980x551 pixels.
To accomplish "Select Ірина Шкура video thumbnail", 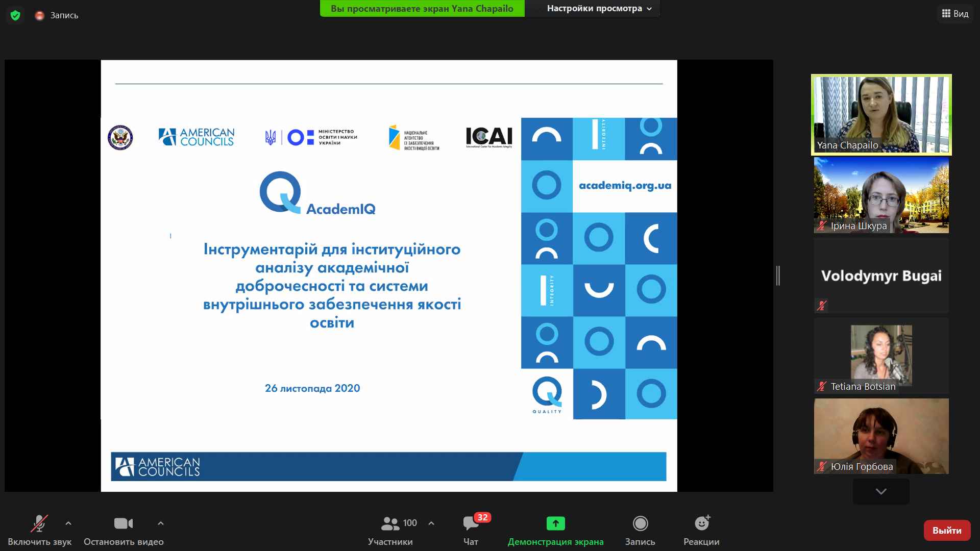I will pyautogui.click(x=881, y=195).
